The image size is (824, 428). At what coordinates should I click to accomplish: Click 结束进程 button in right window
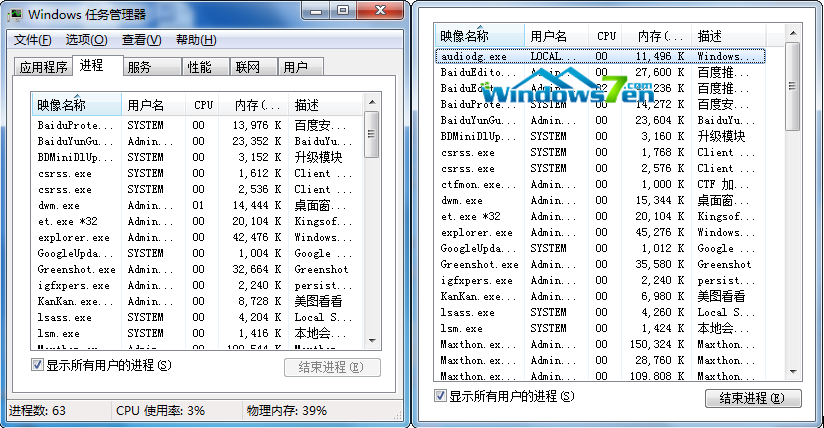point(753,398)
